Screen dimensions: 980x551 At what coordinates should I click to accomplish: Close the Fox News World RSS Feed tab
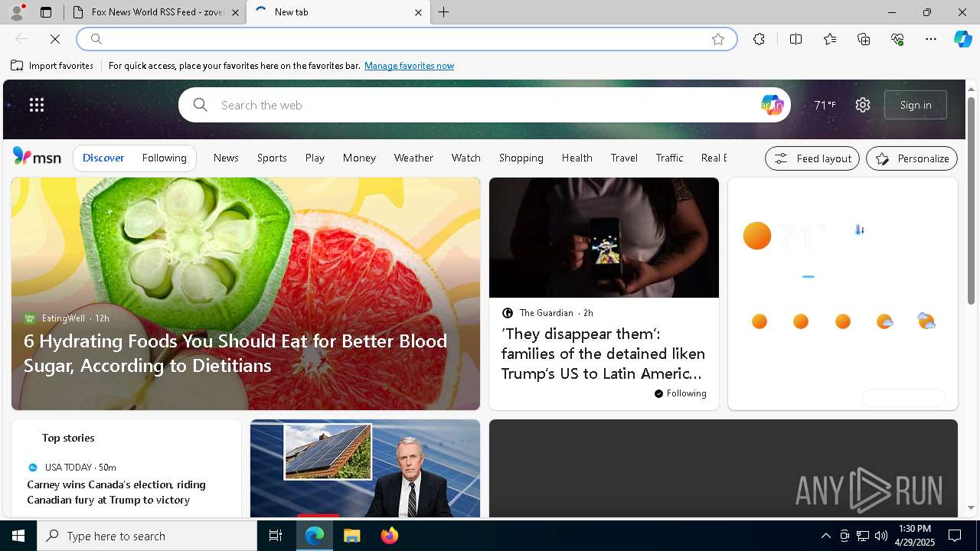point(235,12)
